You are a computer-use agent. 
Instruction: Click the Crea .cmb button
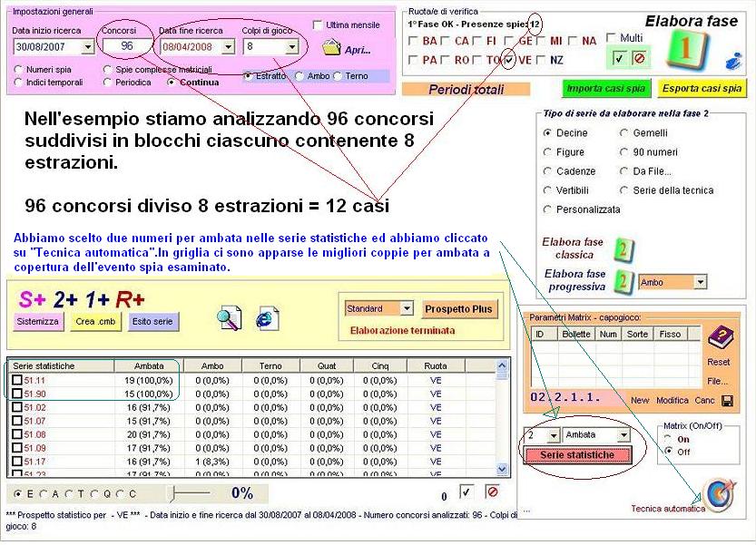[95, 322]
